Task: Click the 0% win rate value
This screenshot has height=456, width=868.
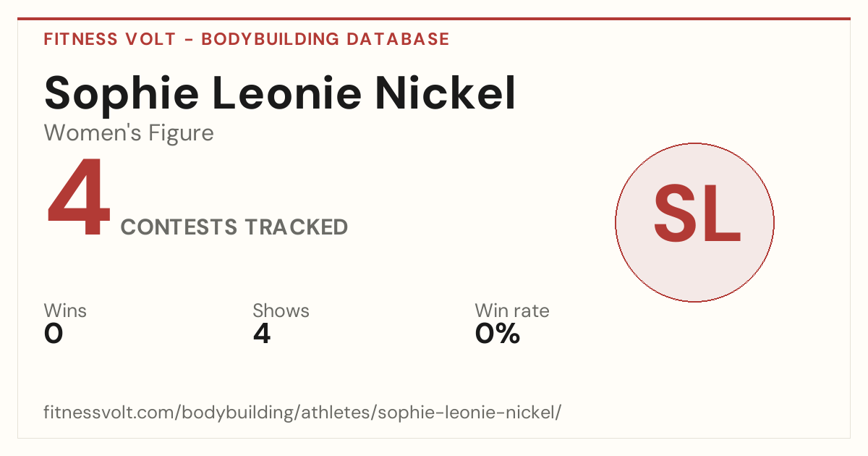Action: (498, 334)
